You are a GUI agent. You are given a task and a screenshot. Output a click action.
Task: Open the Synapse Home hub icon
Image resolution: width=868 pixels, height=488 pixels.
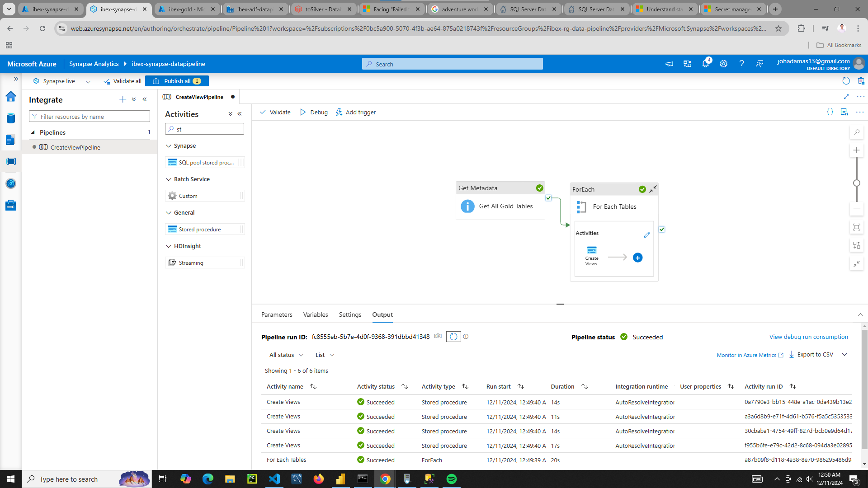click(x=11, y=96)
